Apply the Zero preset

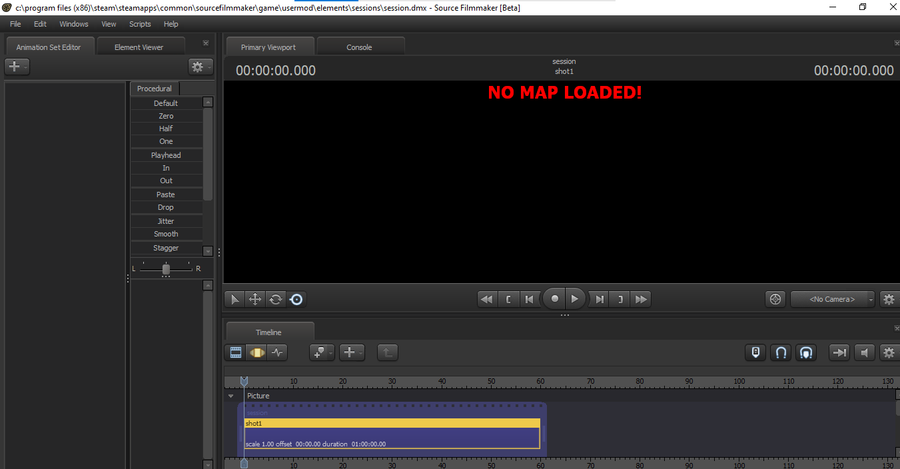[166, 116]
